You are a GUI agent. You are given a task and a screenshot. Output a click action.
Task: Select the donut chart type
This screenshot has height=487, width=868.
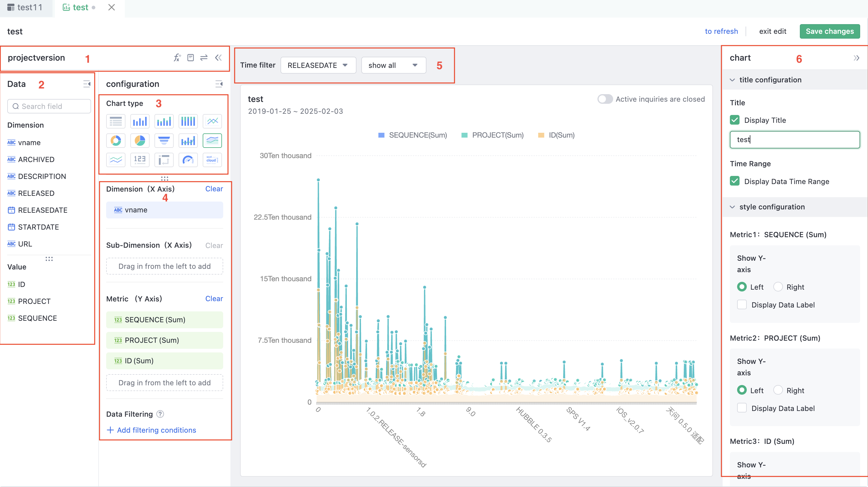pyautogui.click(x=116, y=141)
